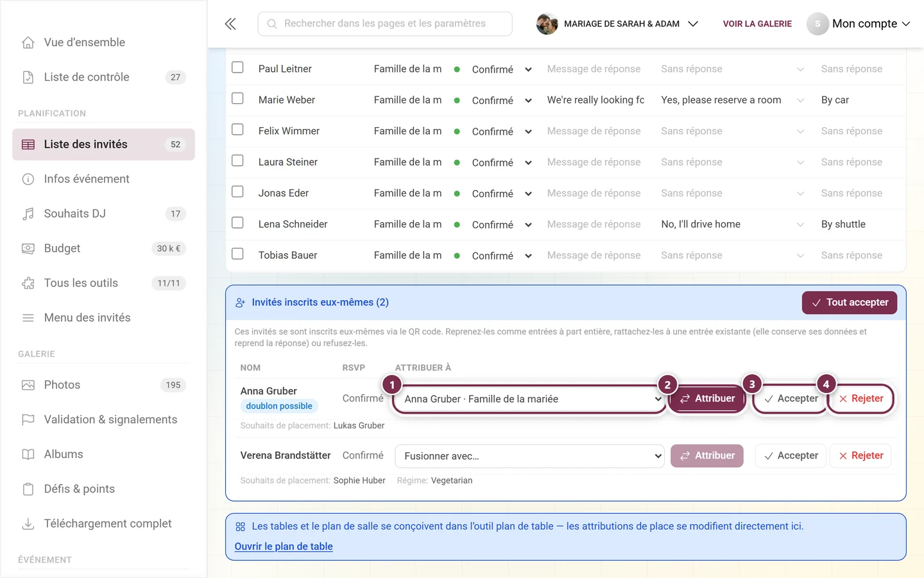Click the Validation & signalements flag icon

[28, 420]
